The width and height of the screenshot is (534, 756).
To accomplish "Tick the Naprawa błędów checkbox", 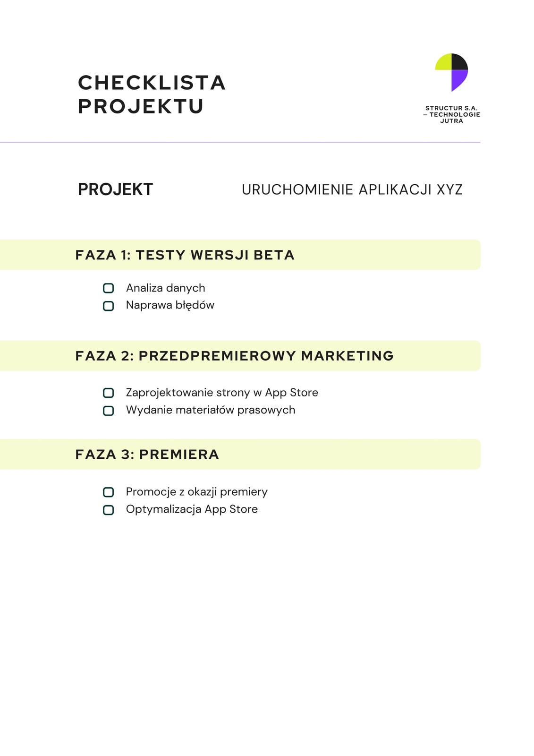I will pyautogui.click(x=108, y=306).
